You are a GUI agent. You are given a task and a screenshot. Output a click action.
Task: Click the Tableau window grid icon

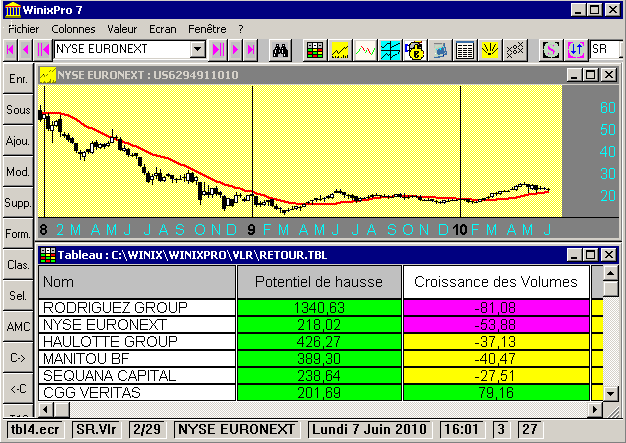(48, 255)
